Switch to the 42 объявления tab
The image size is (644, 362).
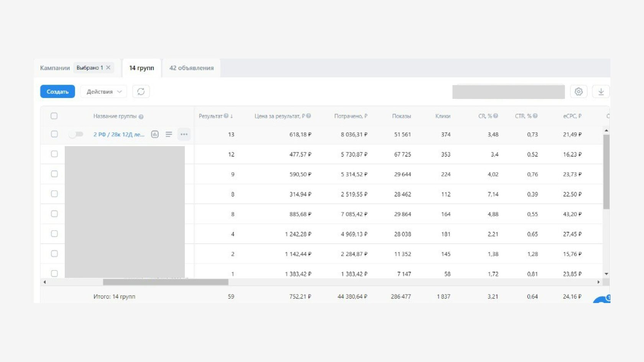[x=192, y=68]
